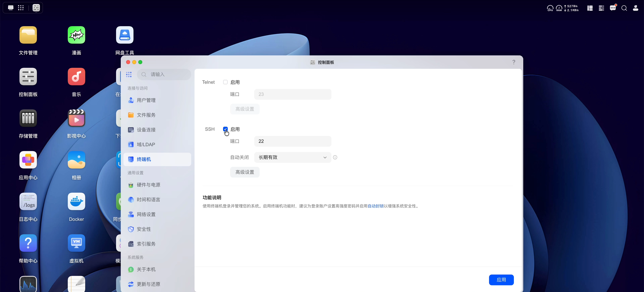Image resolution: width=644 pixels, height=292 pixels.
Task: Open 文件服务 settings section
Action: (x=157, y=115)
